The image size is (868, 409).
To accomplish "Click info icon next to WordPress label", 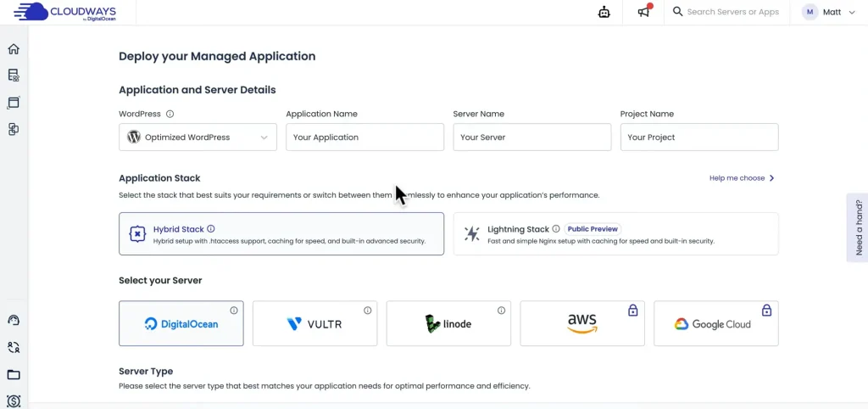I will [170, 115].
